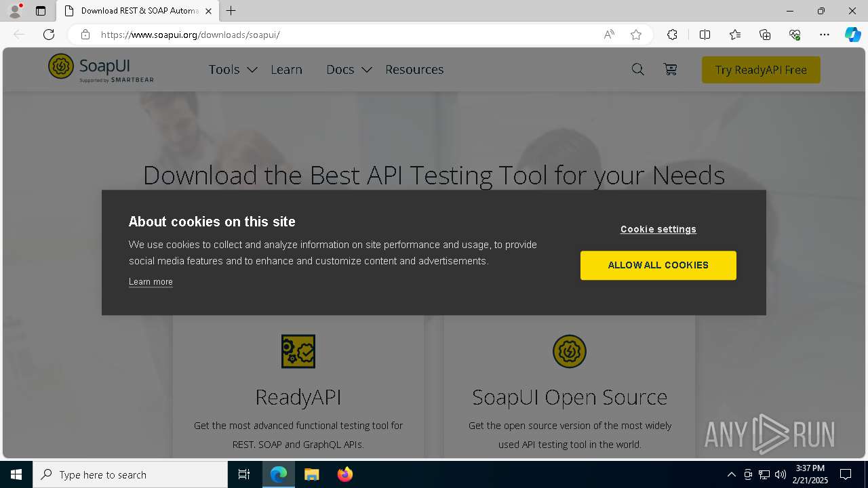Click the ReadyAPI gear-check icon

pos(298,351)
